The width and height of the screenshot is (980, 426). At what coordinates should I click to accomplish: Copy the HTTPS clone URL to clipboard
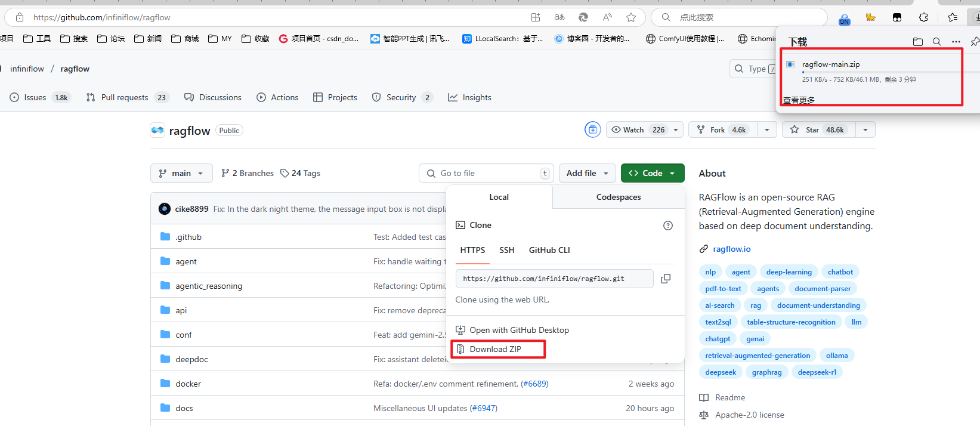666,279
